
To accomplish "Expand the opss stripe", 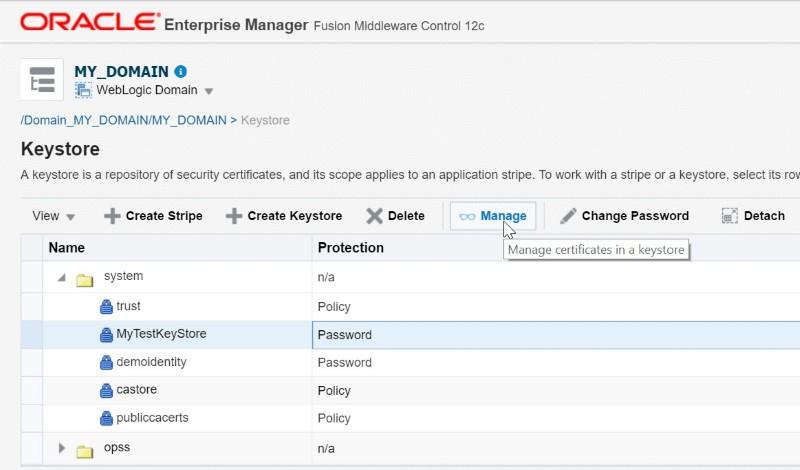I will click(62, 448).
